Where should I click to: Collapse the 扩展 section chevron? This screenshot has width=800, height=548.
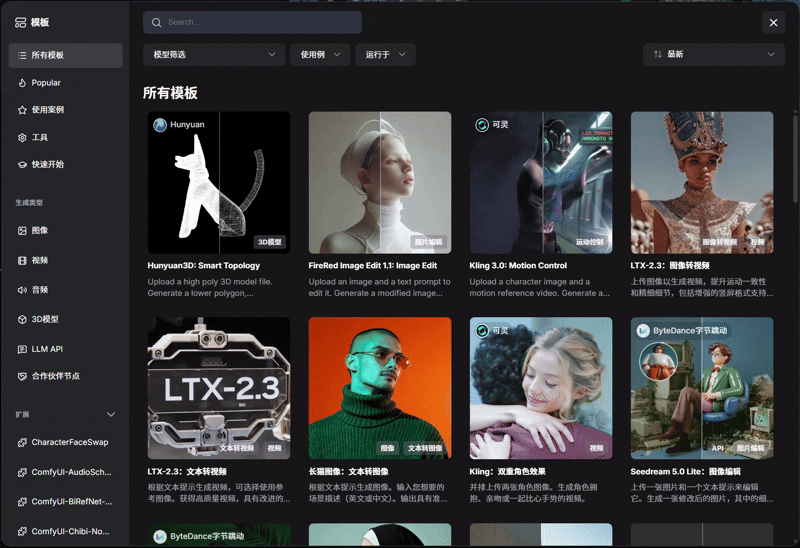click(x=111, y=414)
